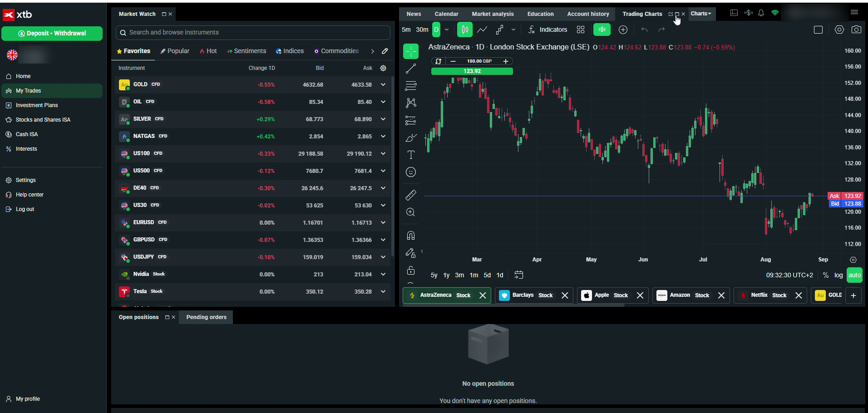Open the Fibonacci retracement tools

point(411,86)
